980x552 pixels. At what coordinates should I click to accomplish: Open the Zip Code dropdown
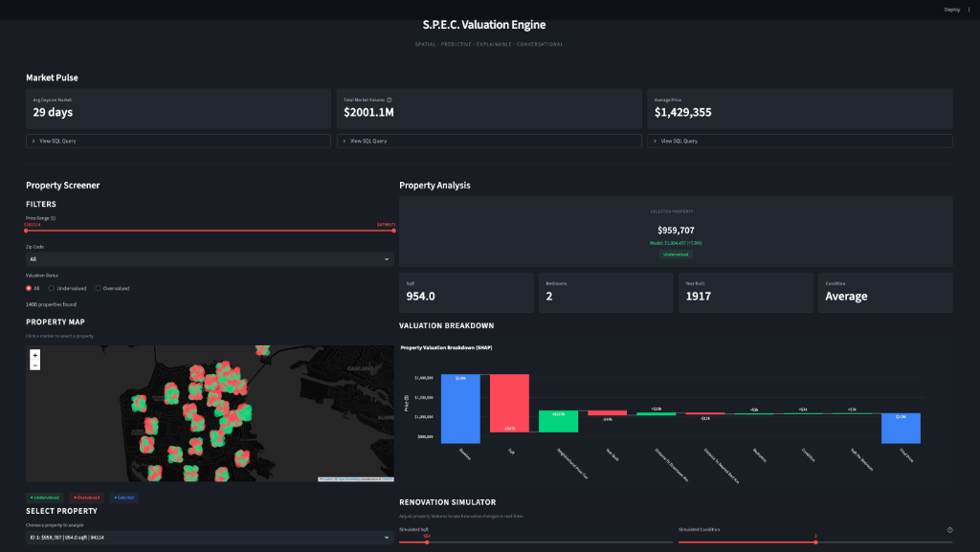pos(209,259)
